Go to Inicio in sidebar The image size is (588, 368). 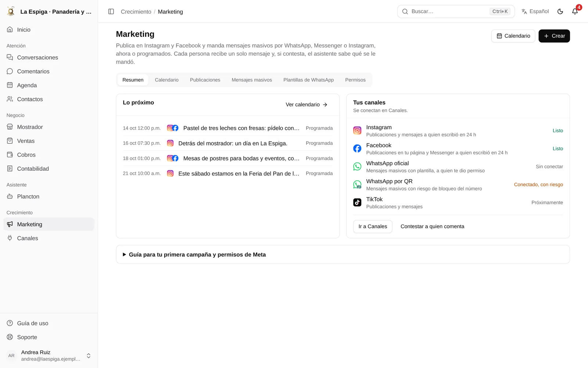(49, 29)
